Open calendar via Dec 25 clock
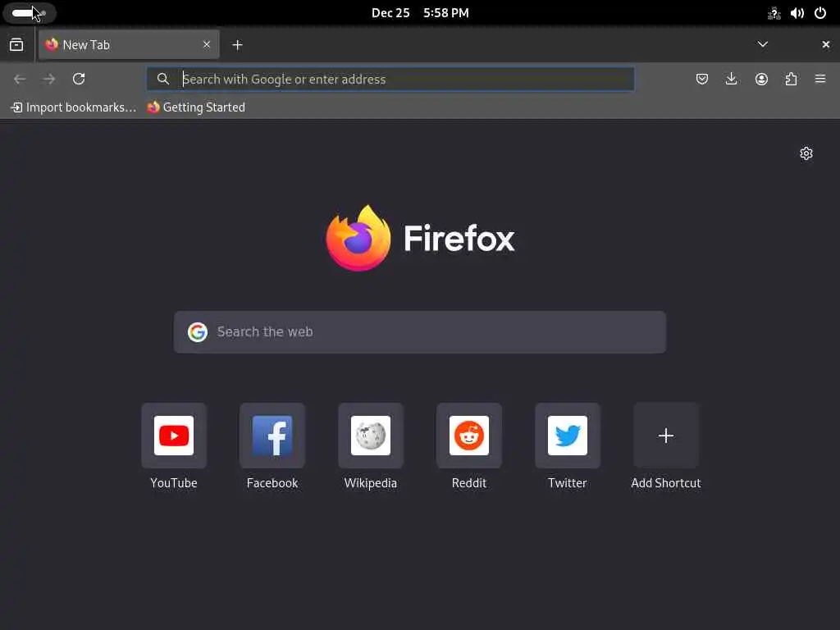This screenshot has height=630, width=840. (x=420, y=13)
